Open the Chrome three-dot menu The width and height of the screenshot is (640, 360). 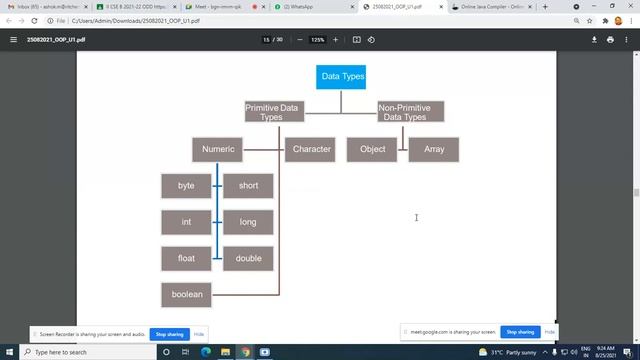(631, 20)
